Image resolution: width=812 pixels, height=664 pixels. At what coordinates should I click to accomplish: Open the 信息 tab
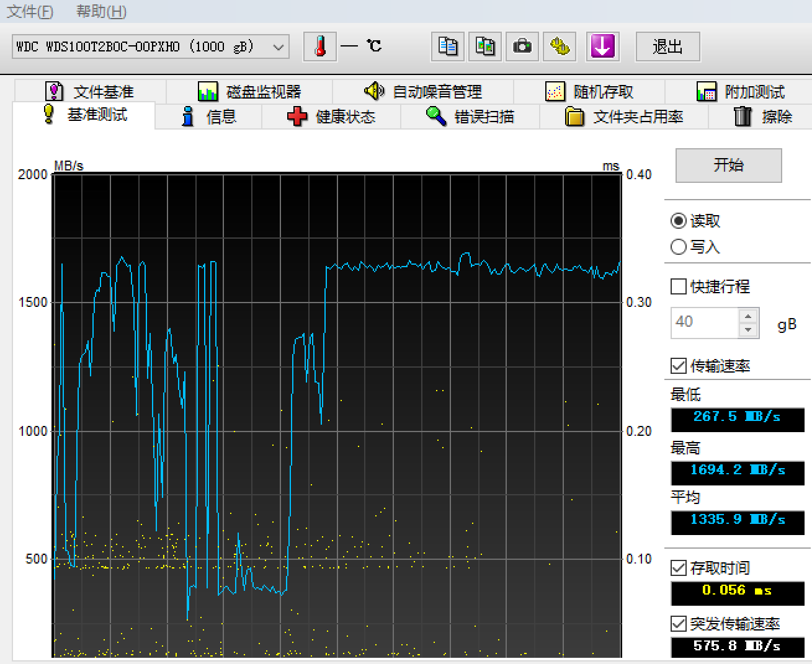[x=209, y=117]
